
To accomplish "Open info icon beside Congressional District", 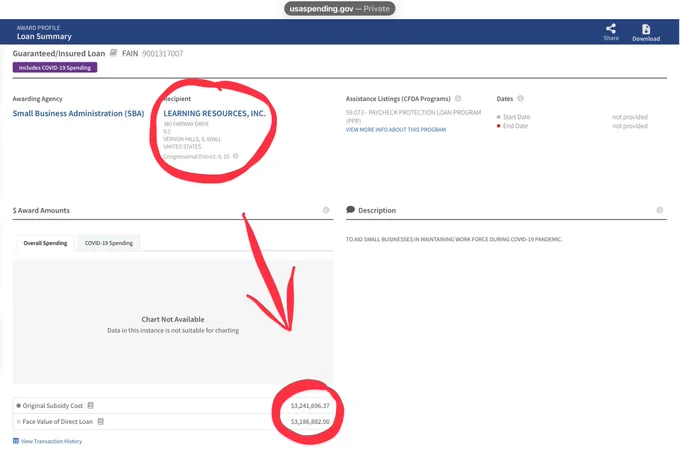I will [235, 156].
